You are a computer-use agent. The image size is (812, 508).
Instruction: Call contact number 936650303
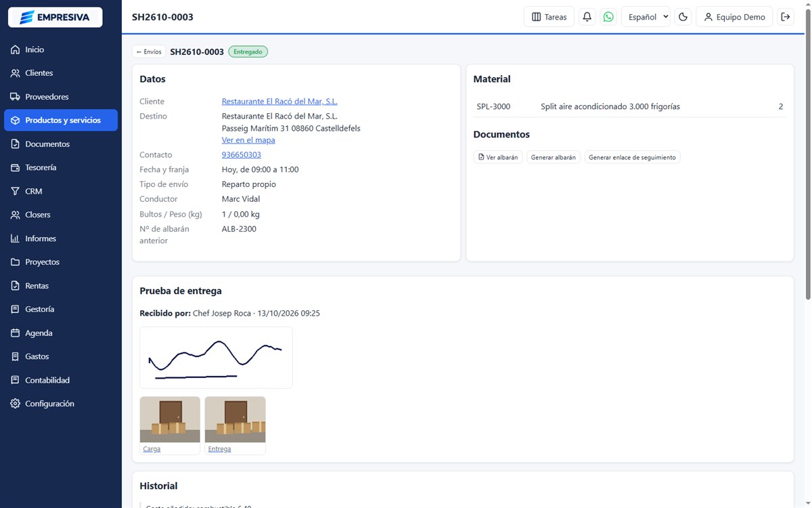(242, 155)
